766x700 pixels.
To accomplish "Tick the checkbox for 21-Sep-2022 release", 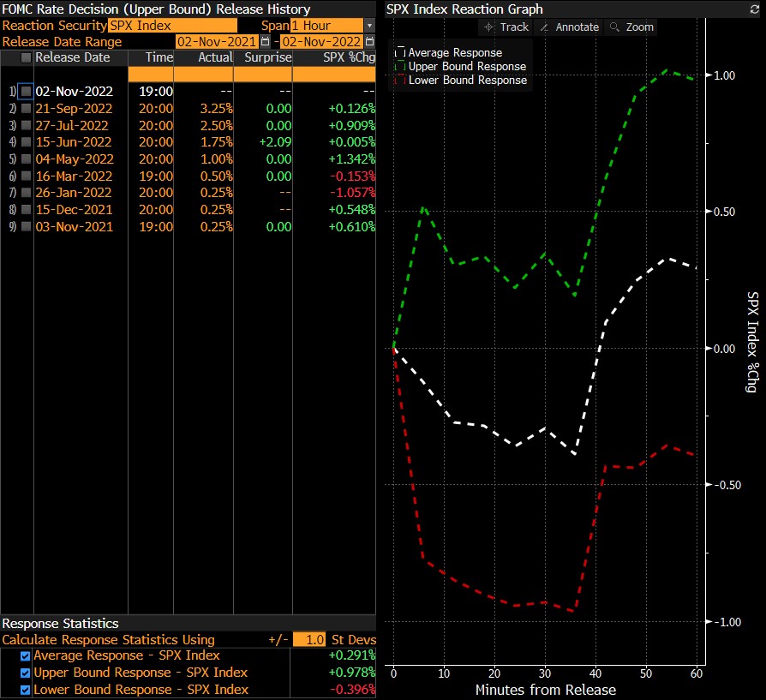I will pyautogui.click(x=26, y=108).
